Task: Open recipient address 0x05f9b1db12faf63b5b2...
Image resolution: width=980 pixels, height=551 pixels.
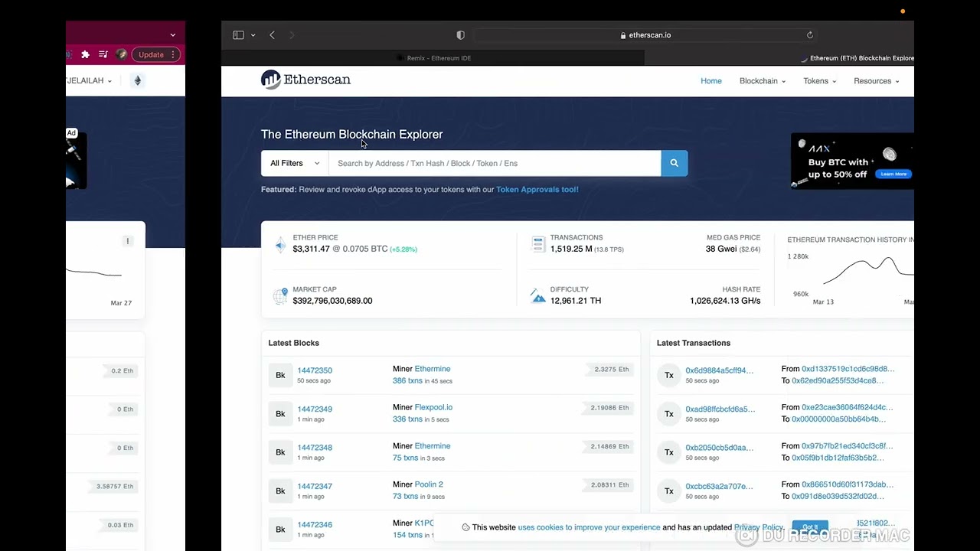Action: tap(838, 458)
